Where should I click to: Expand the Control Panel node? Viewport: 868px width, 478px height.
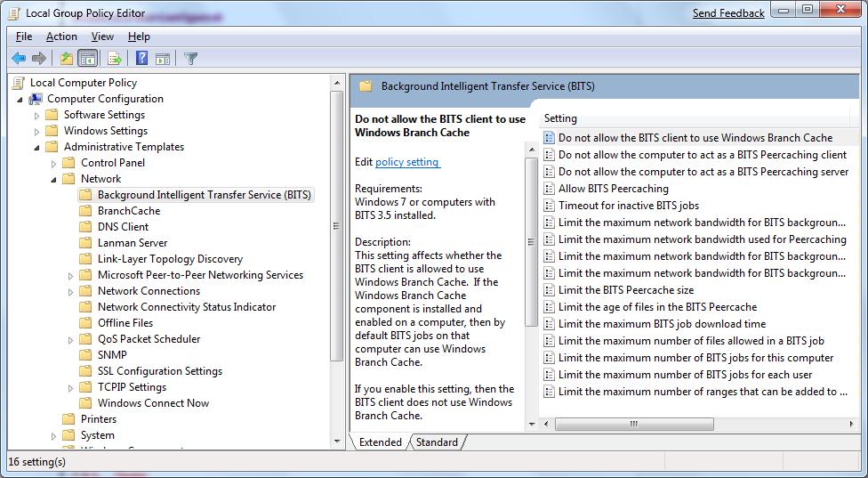pyautogui.click(x=53, y=164)
